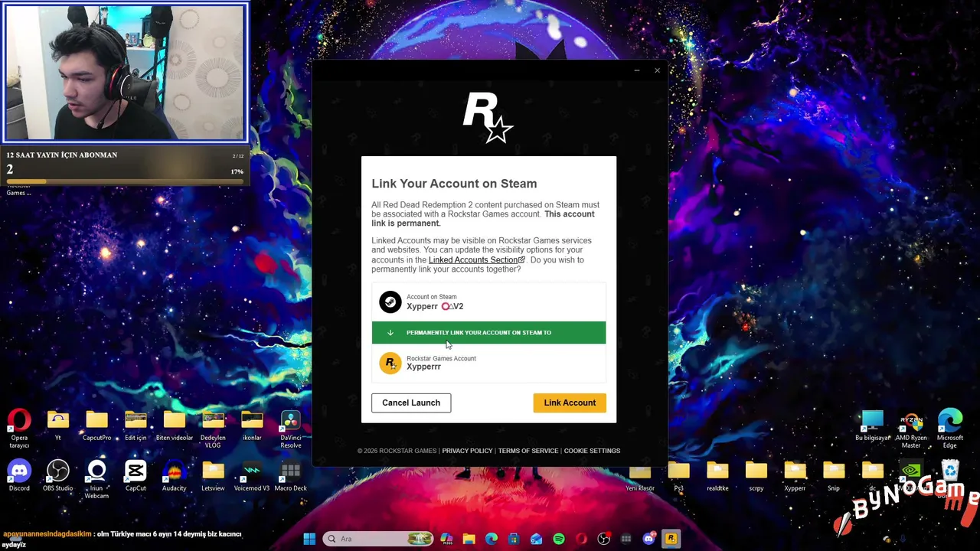The width and height of the screenshot is (980, 551).
Task: Click the Rockstar logo at the top of the launcher
Action: coord(488,118)
